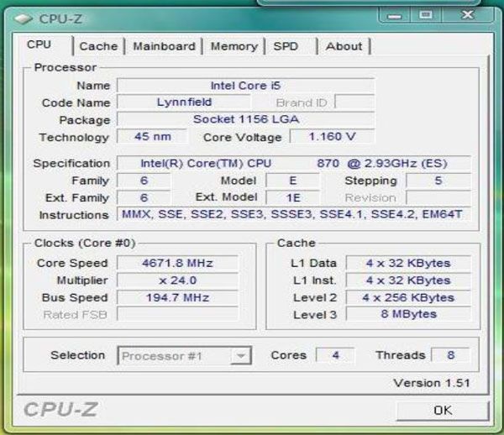Click the Family value field
The height and width of the screenshot is (435, 504).
coord(144,181)
